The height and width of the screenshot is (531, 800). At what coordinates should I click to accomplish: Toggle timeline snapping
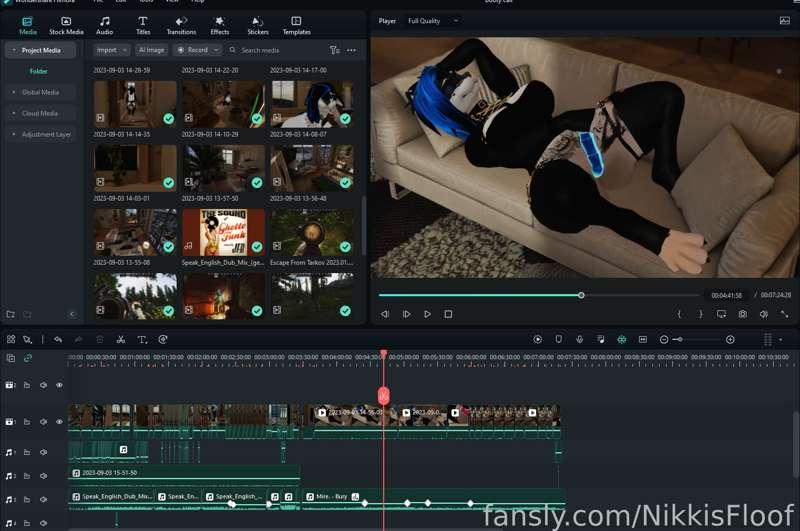(x=621, y=339)
